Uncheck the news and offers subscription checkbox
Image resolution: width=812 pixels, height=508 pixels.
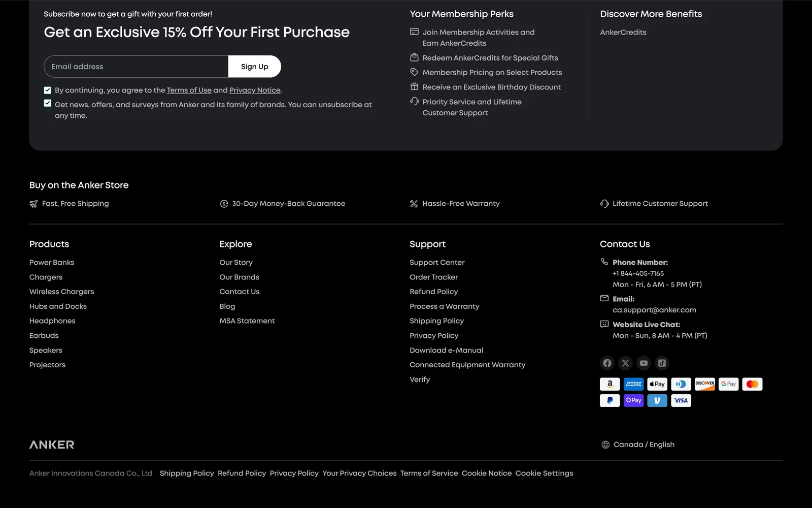click(x=48, y=103)
